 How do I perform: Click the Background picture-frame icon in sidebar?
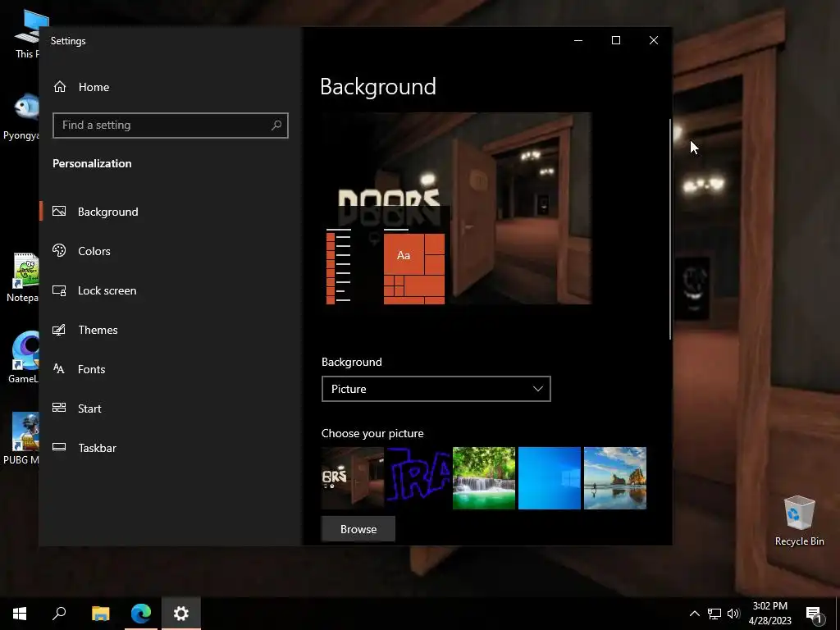click(59, 211)
